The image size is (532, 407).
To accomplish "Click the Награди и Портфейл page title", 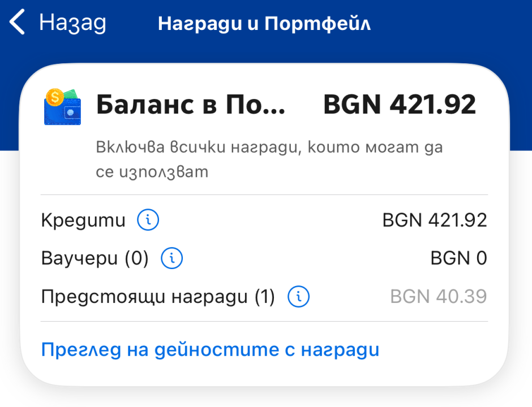I will [x=264, y=24].
